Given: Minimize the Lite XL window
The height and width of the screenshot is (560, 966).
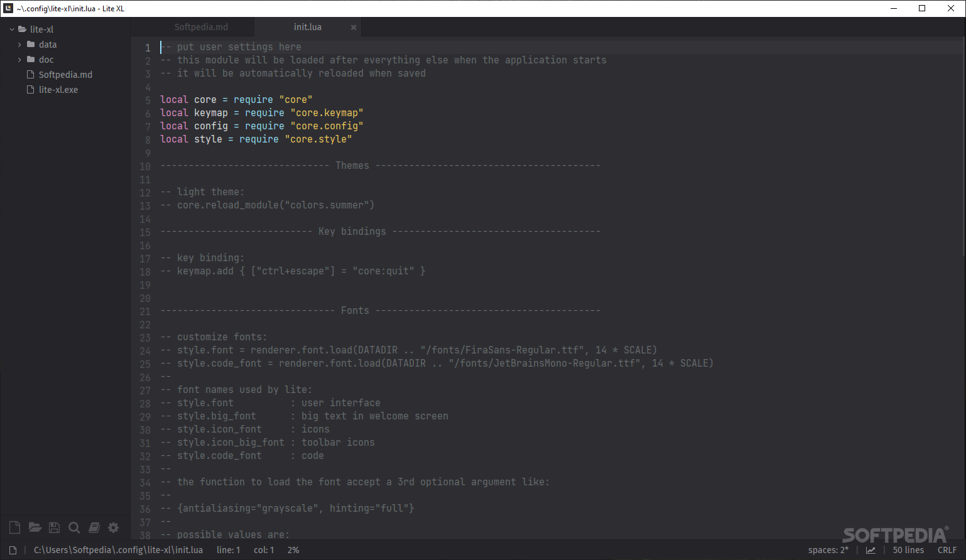Looking at the screenshot, I should pyautogui.click(x=893, y=8).
